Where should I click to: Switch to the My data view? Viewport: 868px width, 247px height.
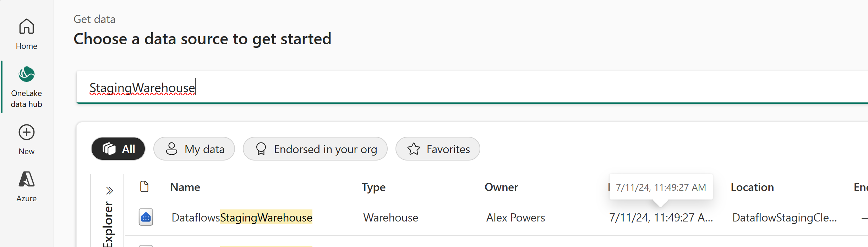[x=194, y=149]
